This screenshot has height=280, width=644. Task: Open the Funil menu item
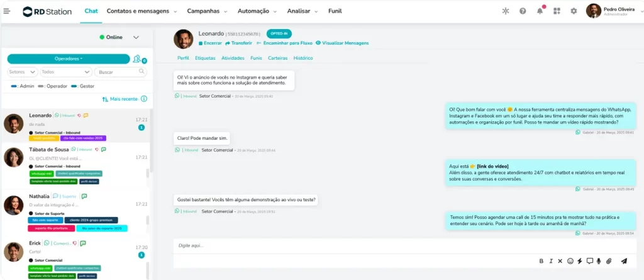tap(335, 11)
